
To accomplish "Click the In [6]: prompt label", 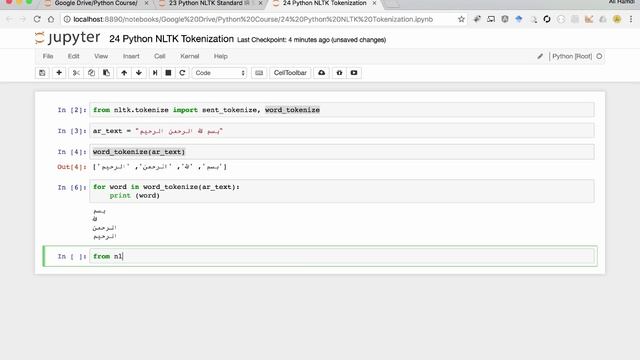I will (72, 187).
